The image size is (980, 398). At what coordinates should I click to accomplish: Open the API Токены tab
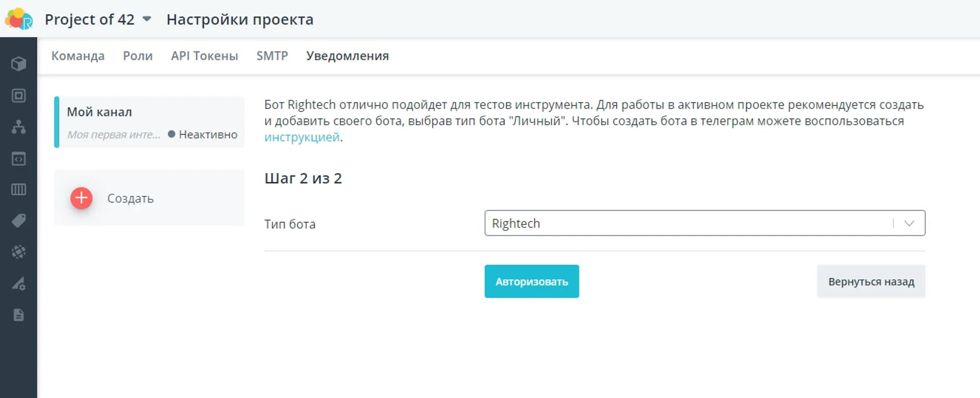tap(204, 56)
